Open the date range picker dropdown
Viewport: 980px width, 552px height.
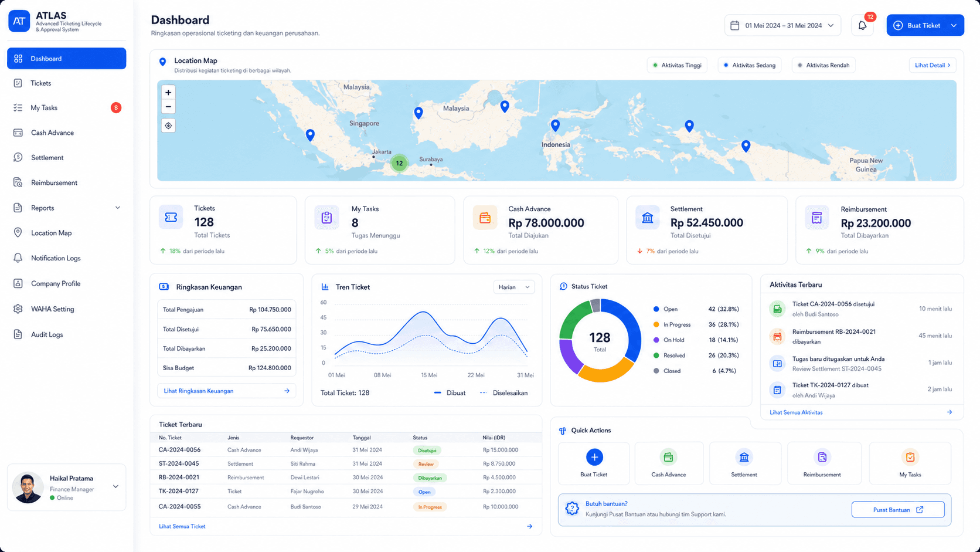[782, 25]
